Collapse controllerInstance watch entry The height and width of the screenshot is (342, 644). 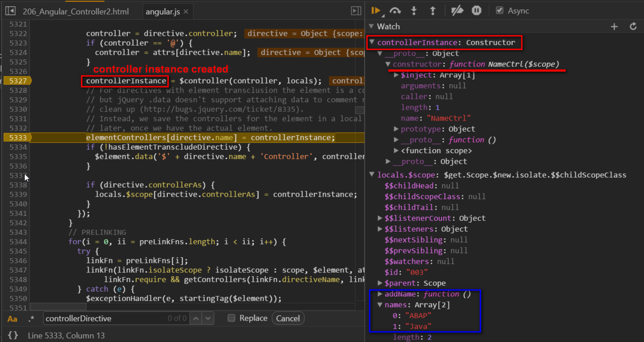(372, 43)
